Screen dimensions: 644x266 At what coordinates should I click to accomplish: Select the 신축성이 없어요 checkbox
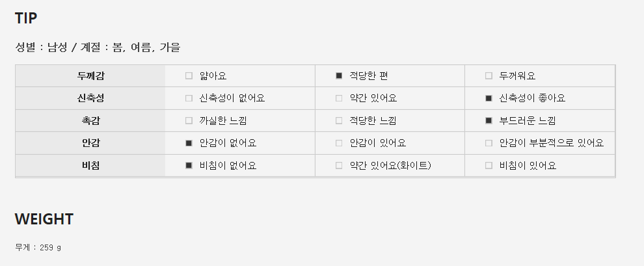189,98
